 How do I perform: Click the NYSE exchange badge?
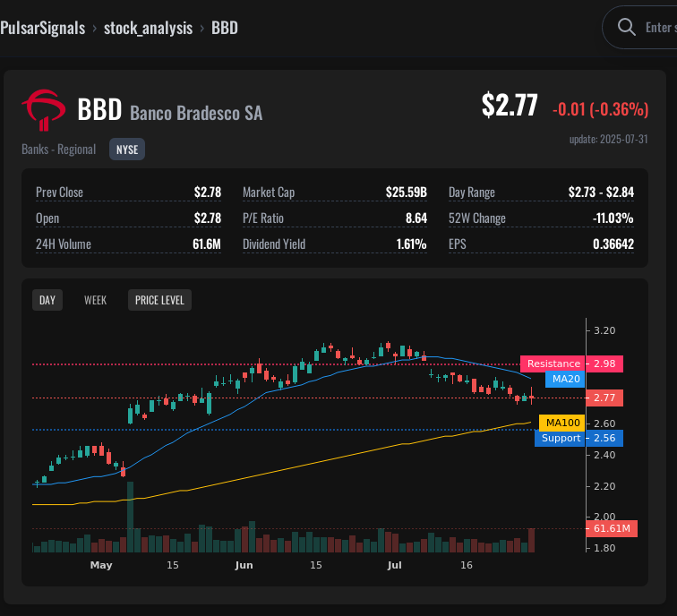127,150
